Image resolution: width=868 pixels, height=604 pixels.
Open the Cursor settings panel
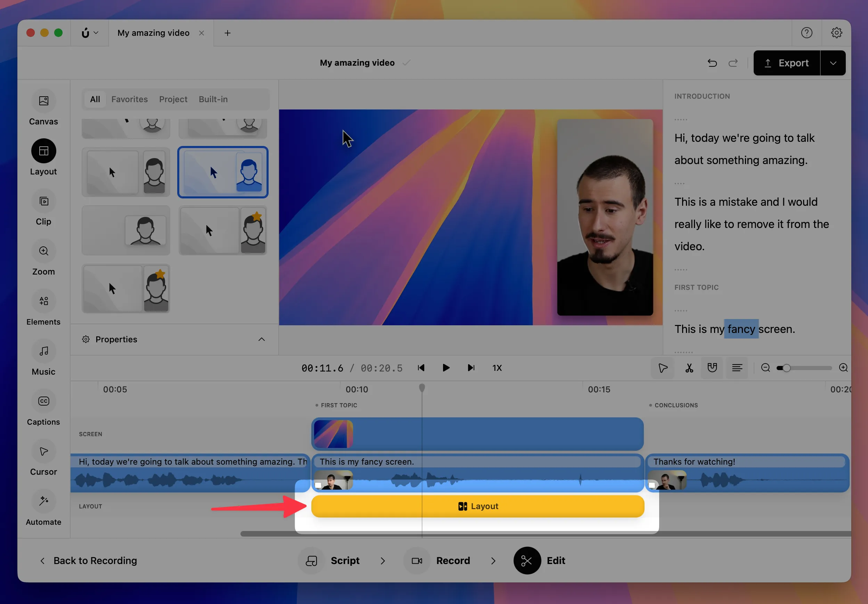[x=43, y=458]
